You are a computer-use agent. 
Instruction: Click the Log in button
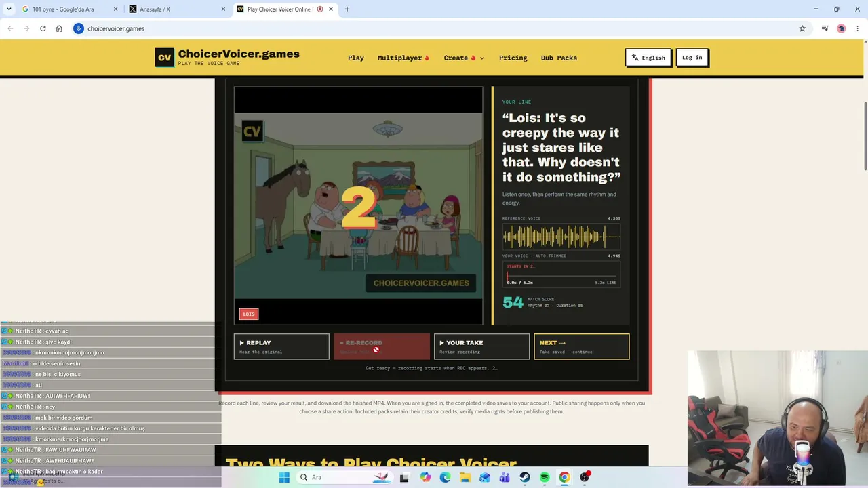[692, 58]
